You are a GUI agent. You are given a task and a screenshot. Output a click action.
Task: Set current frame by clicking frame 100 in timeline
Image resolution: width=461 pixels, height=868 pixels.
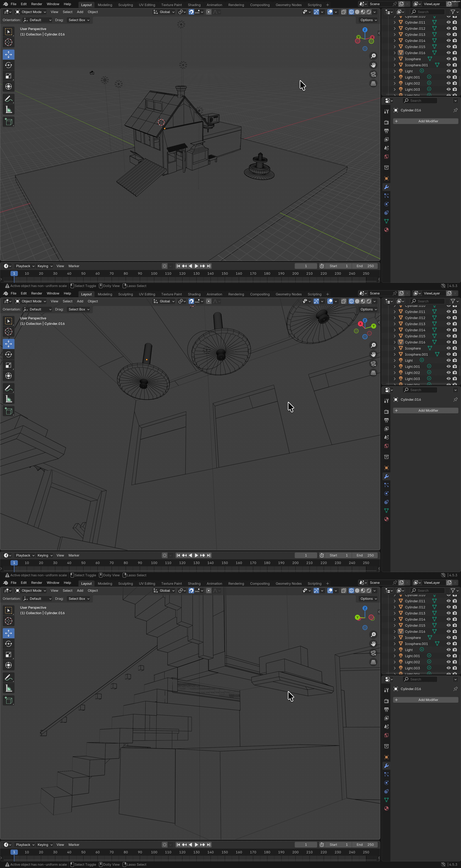154,273
